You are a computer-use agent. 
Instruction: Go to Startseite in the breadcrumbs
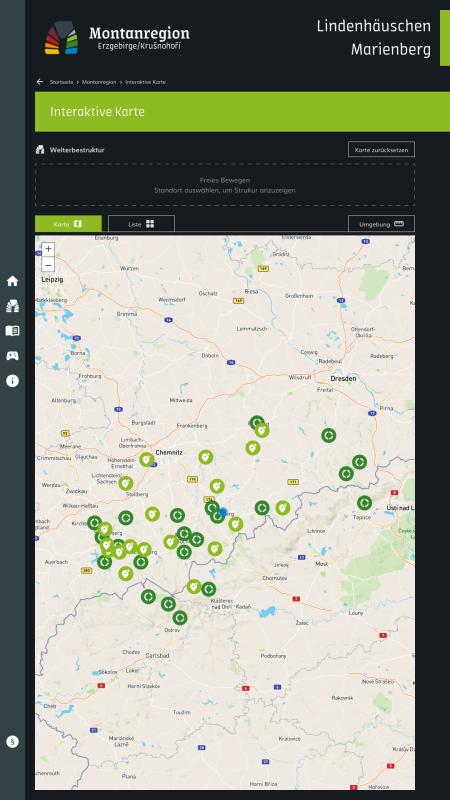click(61, 82)
